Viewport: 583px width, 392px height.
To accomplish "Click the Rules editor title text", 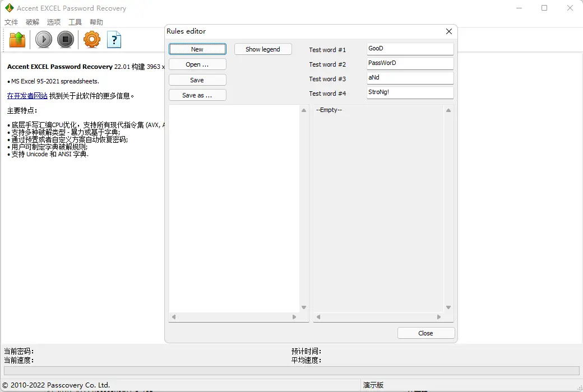I will (x=186, y=31).
